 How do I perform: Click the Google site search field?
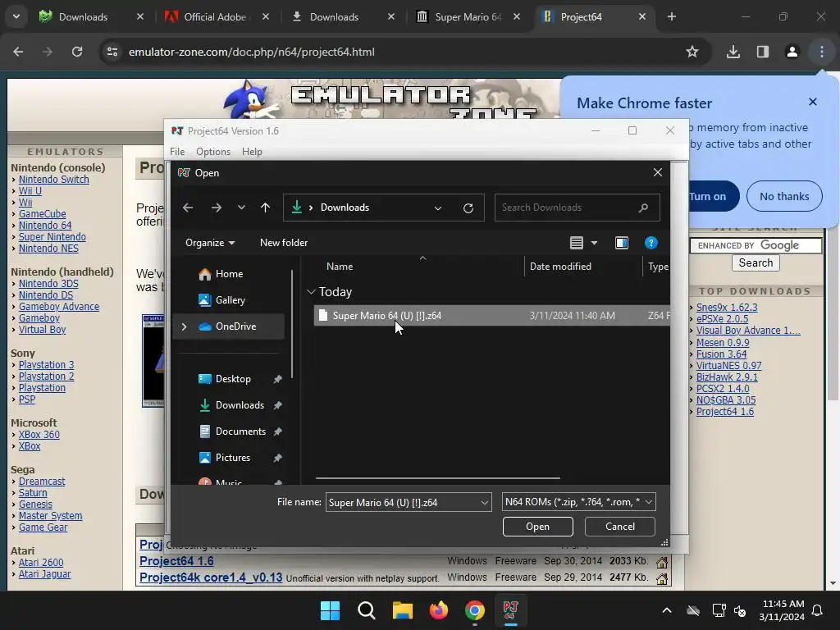[756, 245]
